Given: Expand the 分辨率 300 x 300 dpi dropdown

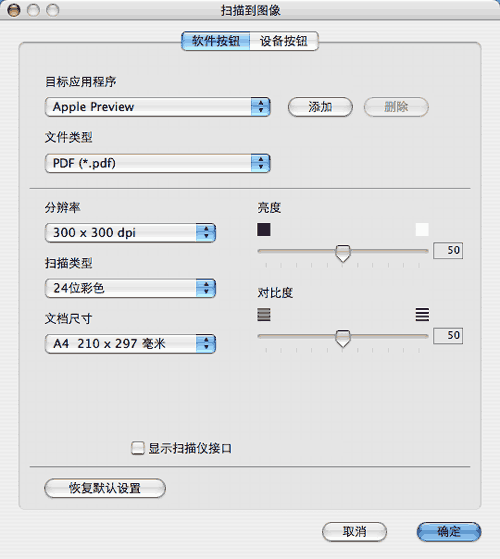Looking at the screenshot, I should [130, 233].
